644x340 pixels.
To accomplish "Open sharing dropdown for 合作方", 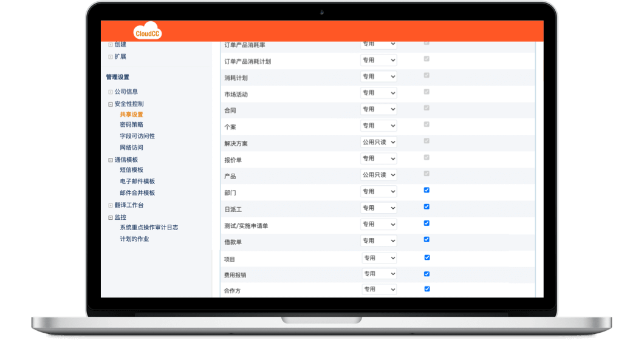I will pos(379,289).
